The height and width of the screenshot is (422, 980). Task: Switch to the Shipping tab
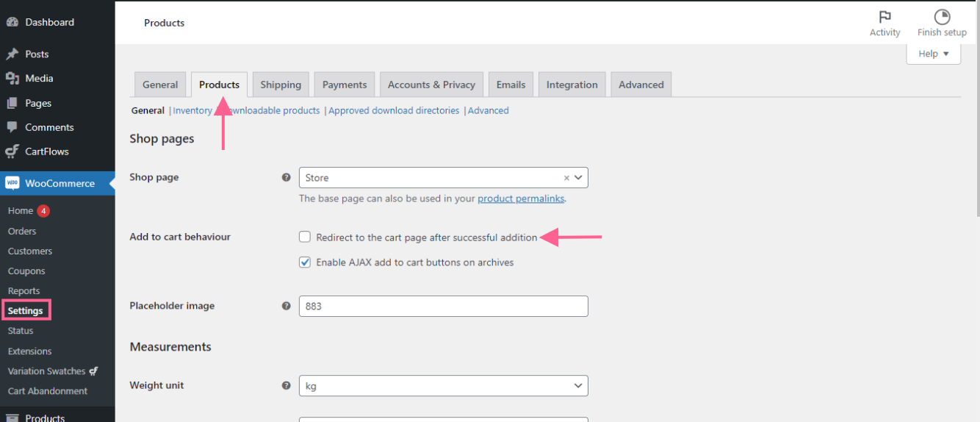(281, 85)
